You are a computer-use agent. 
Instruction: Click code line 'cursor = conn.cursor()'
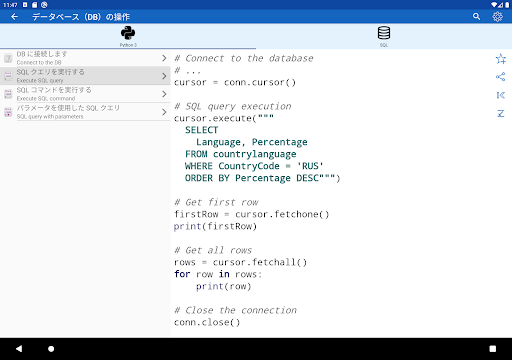click(235, 82)
